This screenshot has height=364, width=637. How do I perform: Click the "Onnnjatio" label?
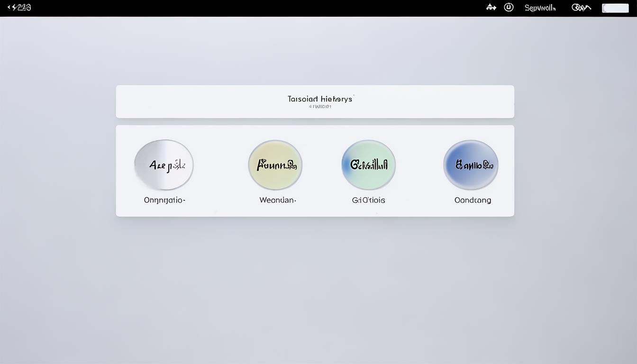coord(164,200)
